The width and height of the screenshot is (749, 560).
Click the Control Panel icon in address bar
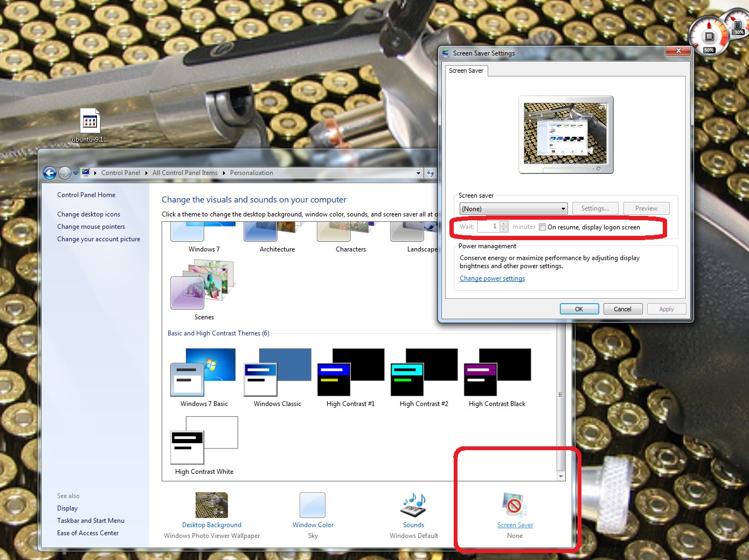(86, 173)
